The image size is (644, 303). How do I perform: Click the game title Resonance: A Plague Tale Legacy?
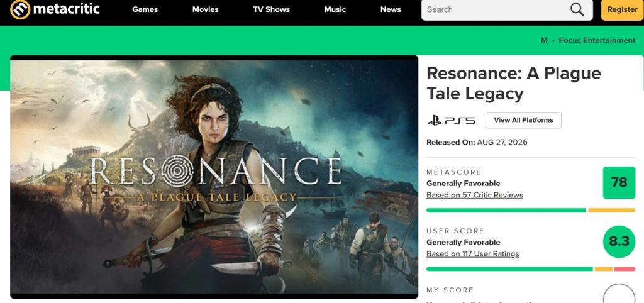point(513,84)
